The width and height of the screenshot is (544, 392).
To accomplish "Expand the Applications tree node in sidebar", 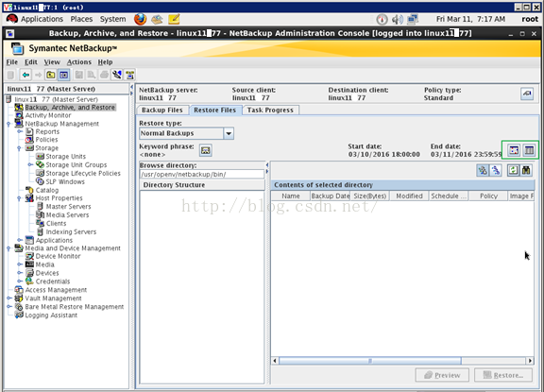I will (20, 240).
